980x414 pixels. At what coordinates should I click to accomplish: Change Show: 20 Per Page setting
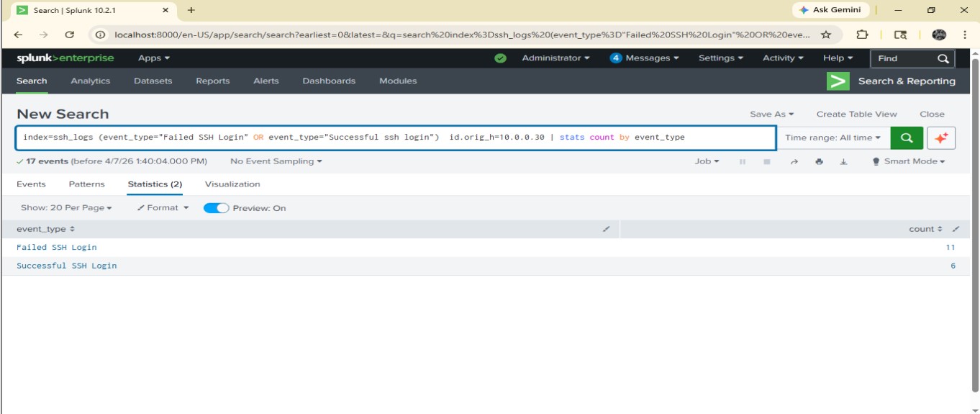pyautogui.click(x=66, y=208)
